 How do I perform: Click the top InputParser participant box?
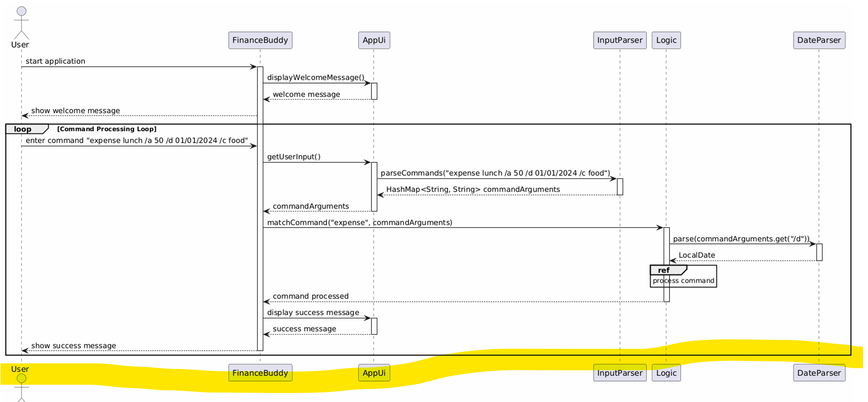[619, 40]
